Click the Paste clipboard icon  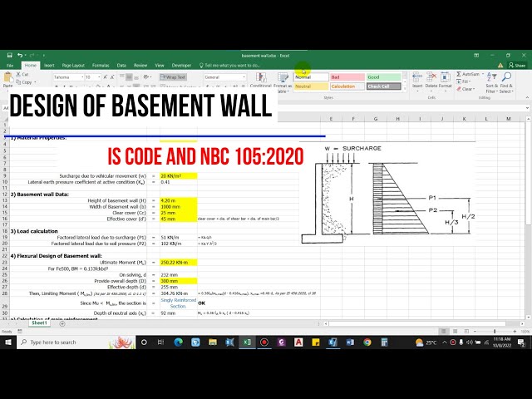click(7, 77)
